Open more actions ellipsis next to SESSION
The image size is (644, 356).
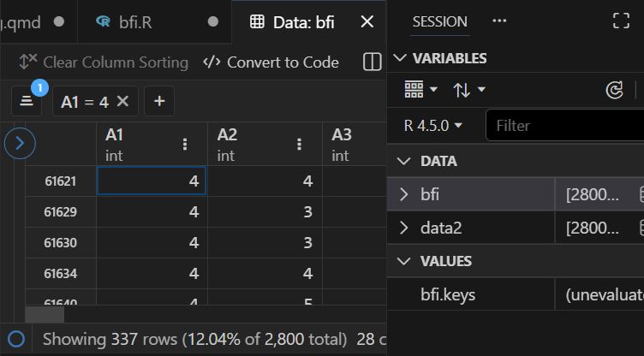click(x=499, y=21)
